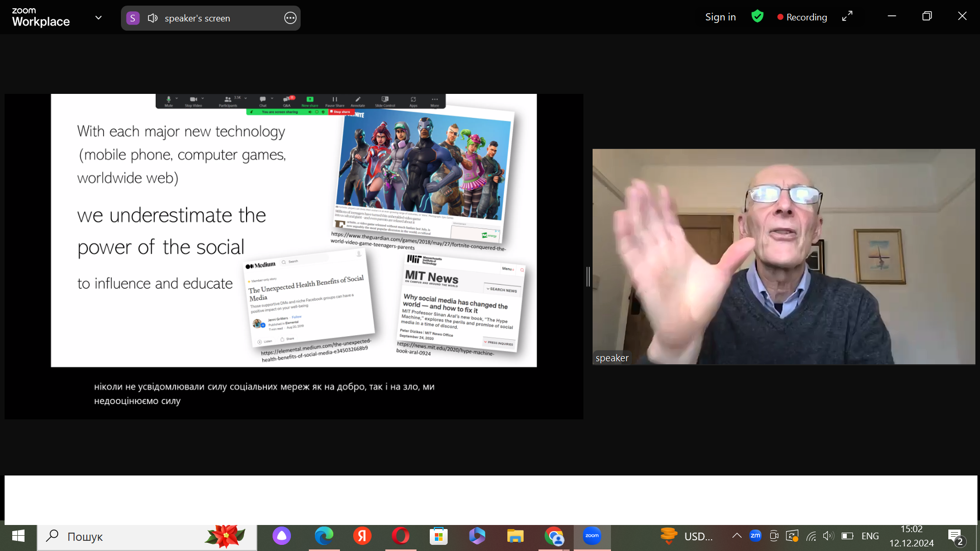Toggle the system volume icon
Screen dimensions: 980x551
click(x=828, y=536)
